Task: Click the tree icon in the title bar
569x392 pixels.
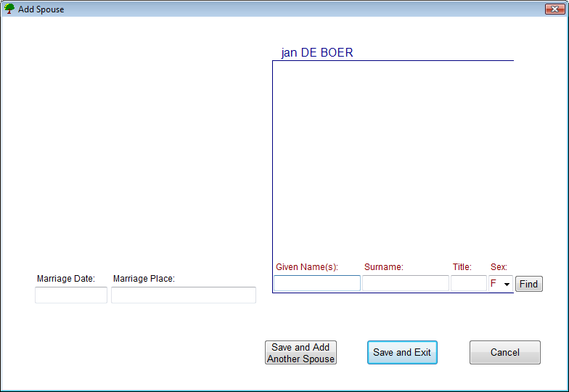Action: 9,9
